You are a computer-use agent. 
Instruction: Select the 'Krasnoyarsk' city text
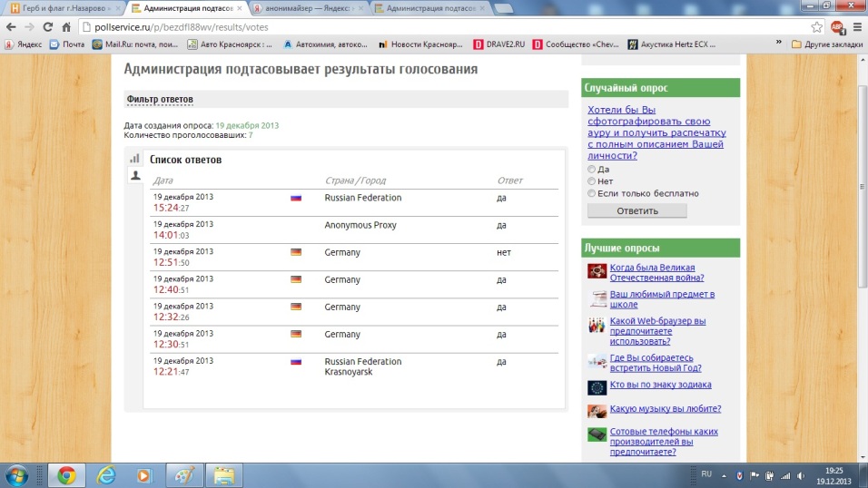coord(348,372)
